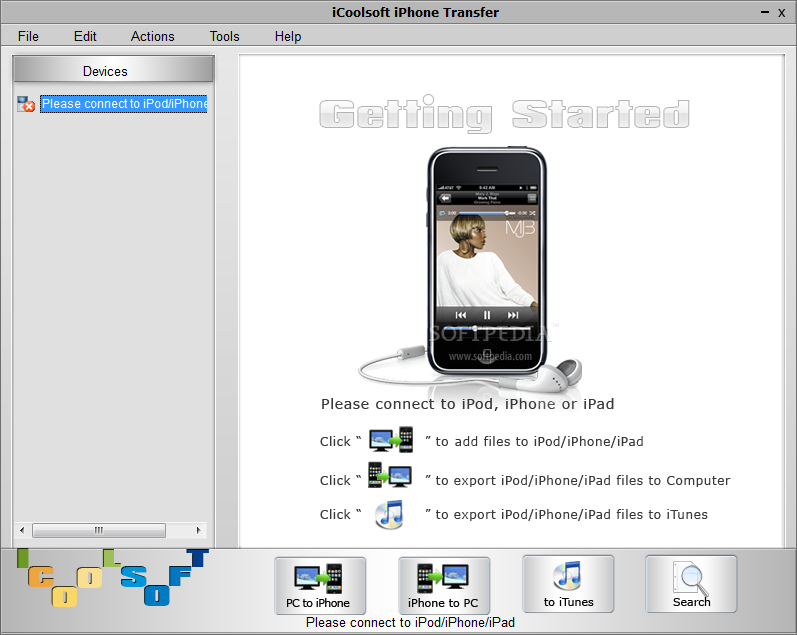Click status bar 'Please connect to iPod/iPhone/iPad' text
The width and height of the screenshot is (797, 635).
pos(410,622)
